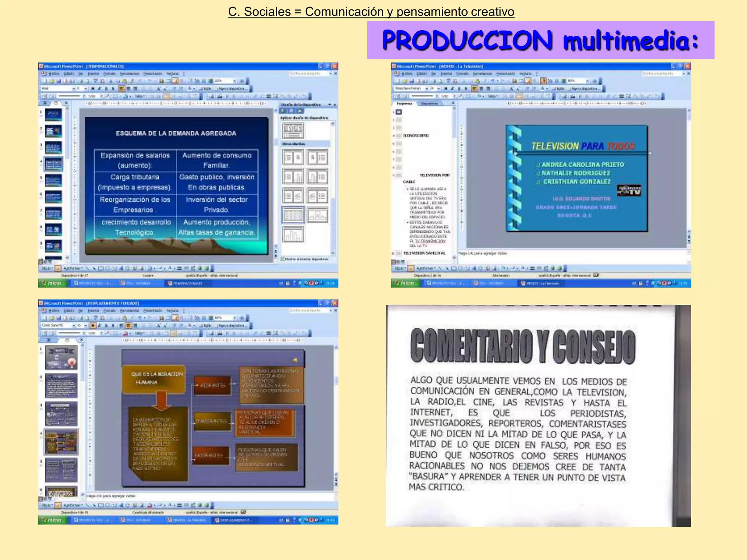
Task: Open Herramientas menu in La Televisión window
Action: pos(483,74)
